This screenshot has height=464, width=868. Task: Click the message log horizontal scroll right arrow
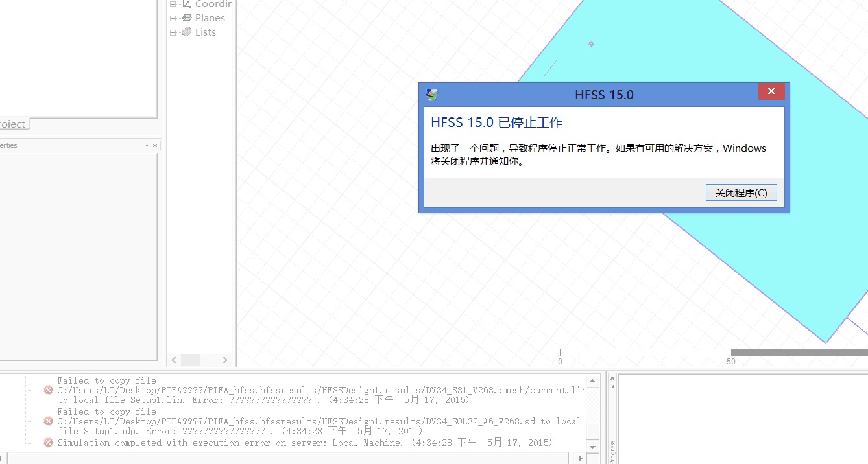pos(581,458)
